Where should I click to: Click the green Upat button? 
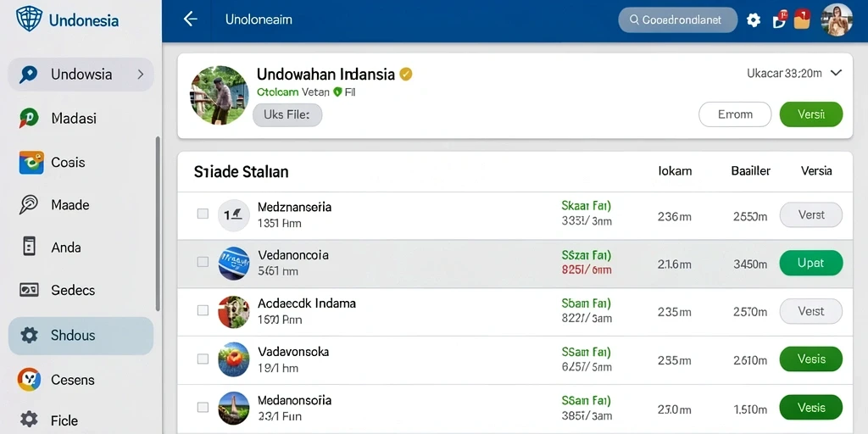click(x=811, y=263)
